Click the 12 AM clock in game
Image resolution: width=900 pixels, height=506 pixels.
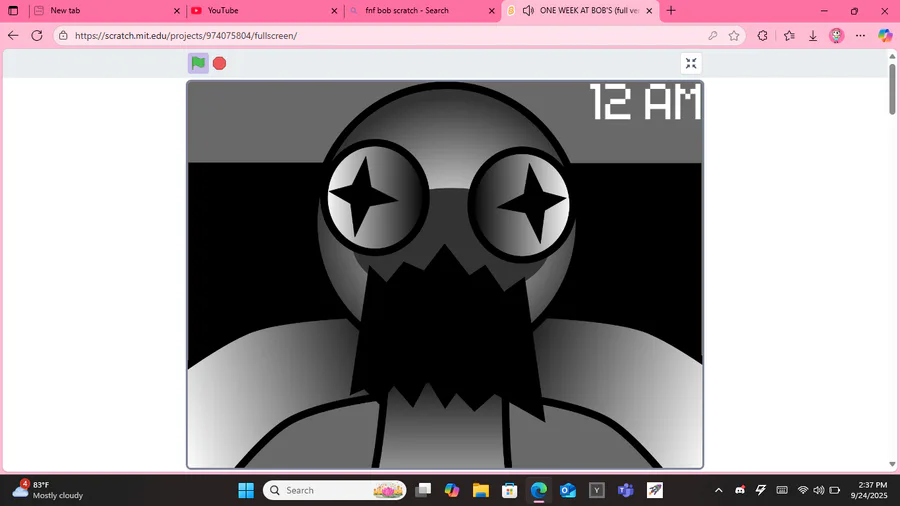tap(645, 102)
